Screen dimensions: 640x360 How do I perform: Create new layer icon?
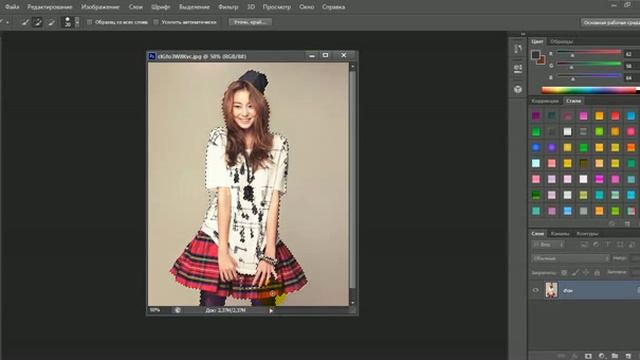(x=628, y=356)
